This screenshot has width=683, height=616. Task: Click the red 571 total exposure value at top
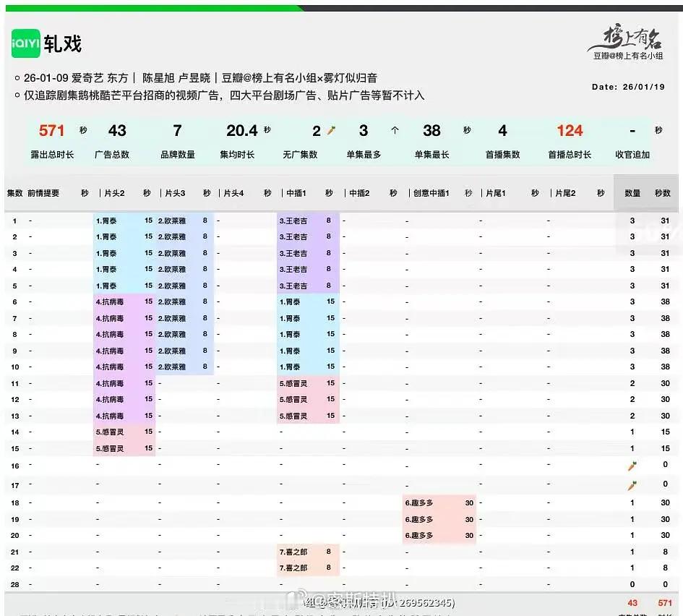(x=51, y=130)
